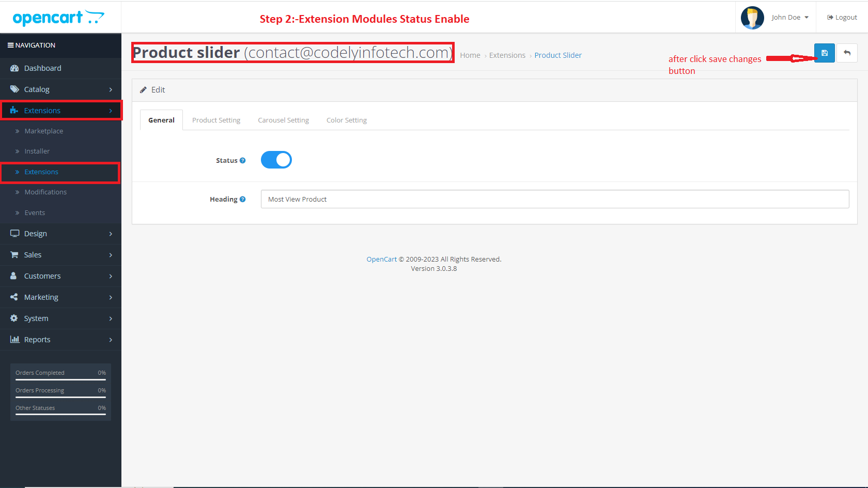Viewport: 868px width, 488px height.
Task: Click the Design monitor icon
Action: tap(14, 234)
